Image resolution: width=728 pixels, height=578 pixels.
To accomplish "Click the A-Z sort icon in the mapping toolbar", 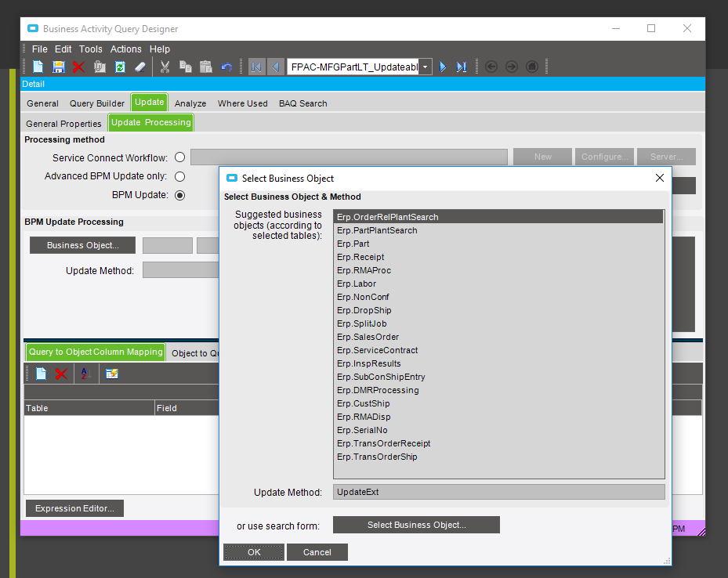I will [x=85, y=374].
